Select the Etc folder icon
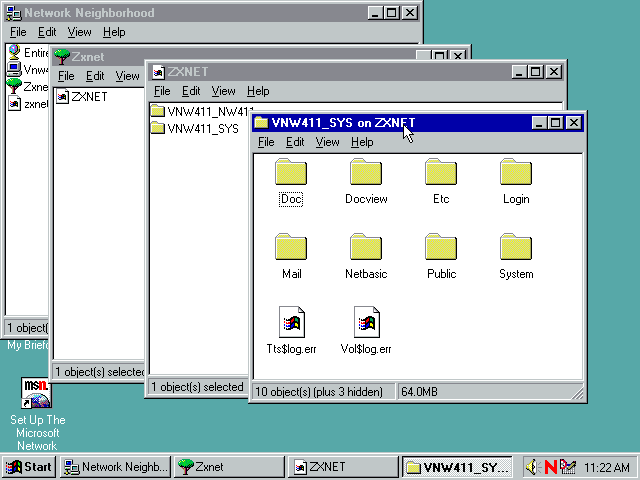This screenshot has height=480, width=640. point(441,172)
